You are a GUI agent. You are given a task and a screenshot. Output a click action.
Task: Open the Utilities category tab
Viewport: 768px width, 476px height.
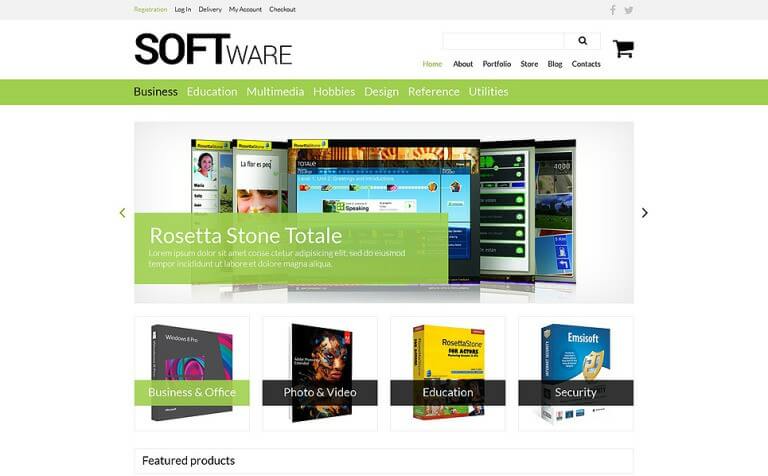(488, 92)
